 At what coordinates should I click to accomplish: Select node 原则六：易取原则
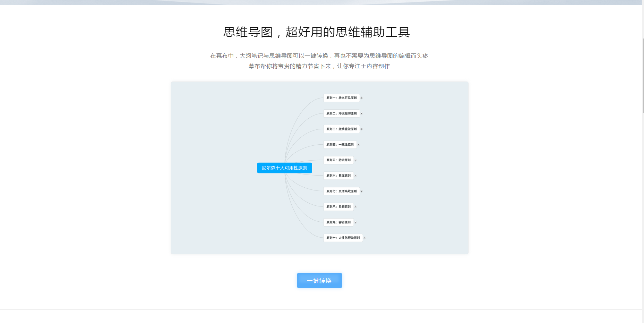(x=338, y=176)
